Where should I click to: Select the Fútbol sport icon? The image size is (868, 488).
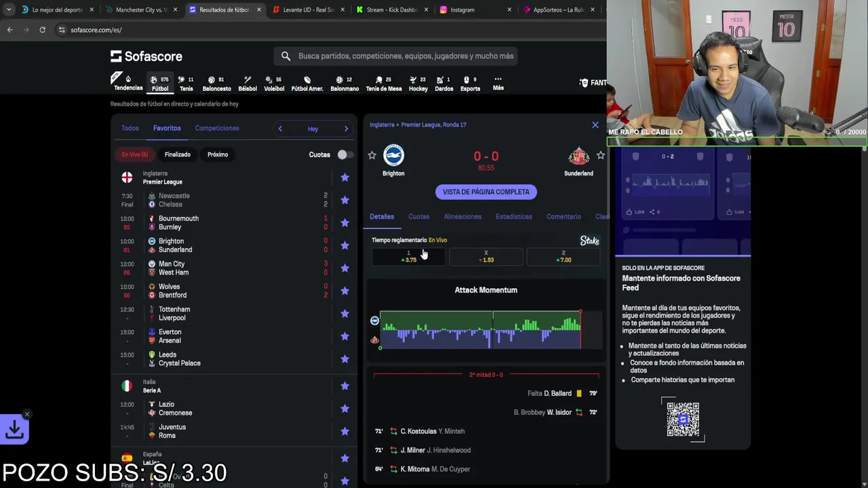click(x=160, y=83)
